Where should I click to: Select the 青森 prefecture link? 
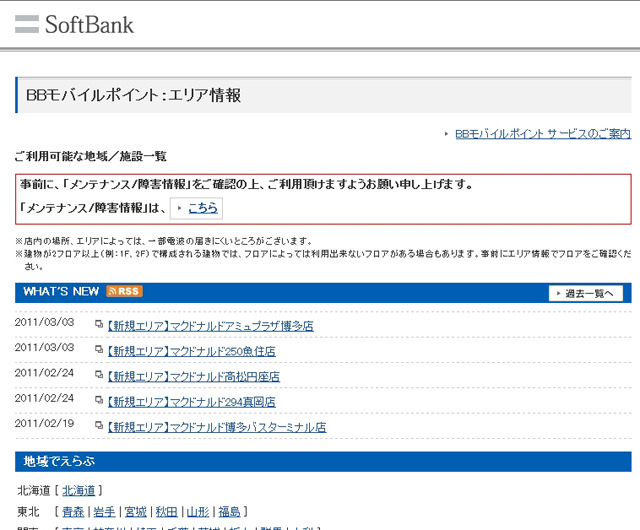point(73,512)
